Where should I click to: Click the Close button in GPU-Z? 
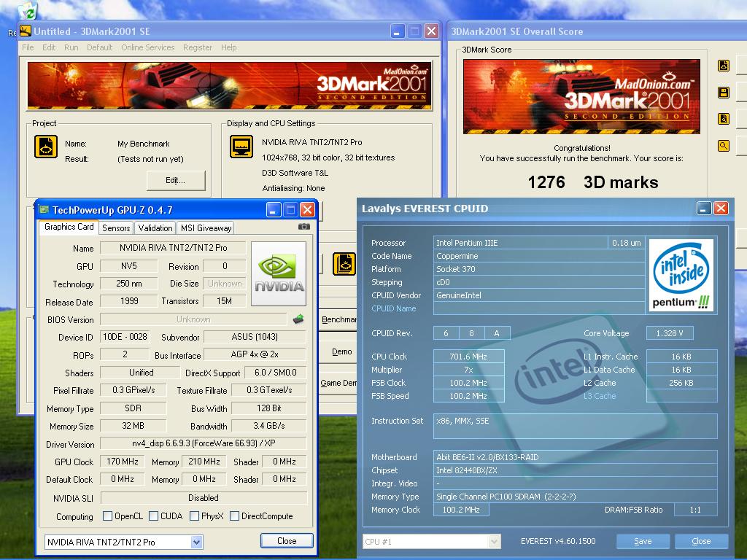(x=287, y=541)
